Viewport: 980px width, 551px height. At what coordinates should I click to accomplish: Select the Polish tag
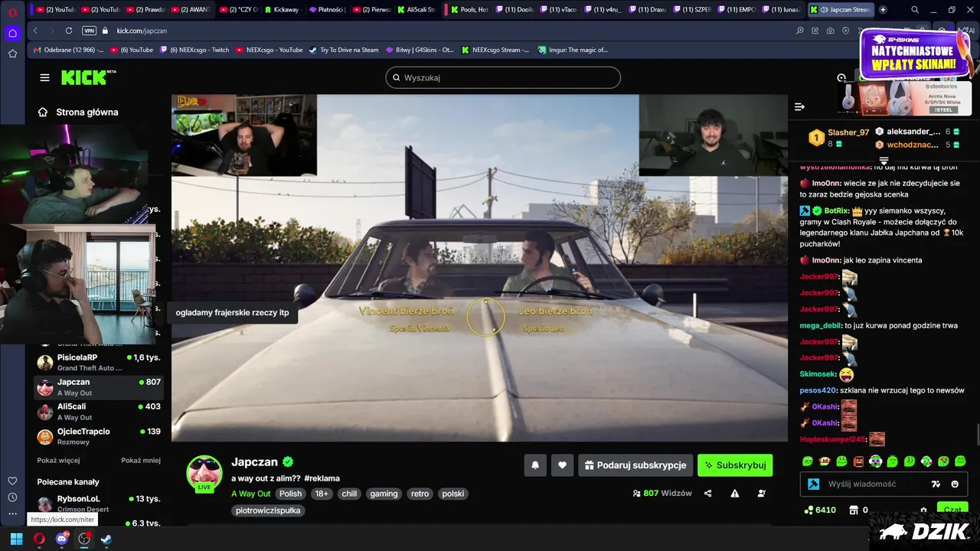pyautogui.click(x=290, y=494)
